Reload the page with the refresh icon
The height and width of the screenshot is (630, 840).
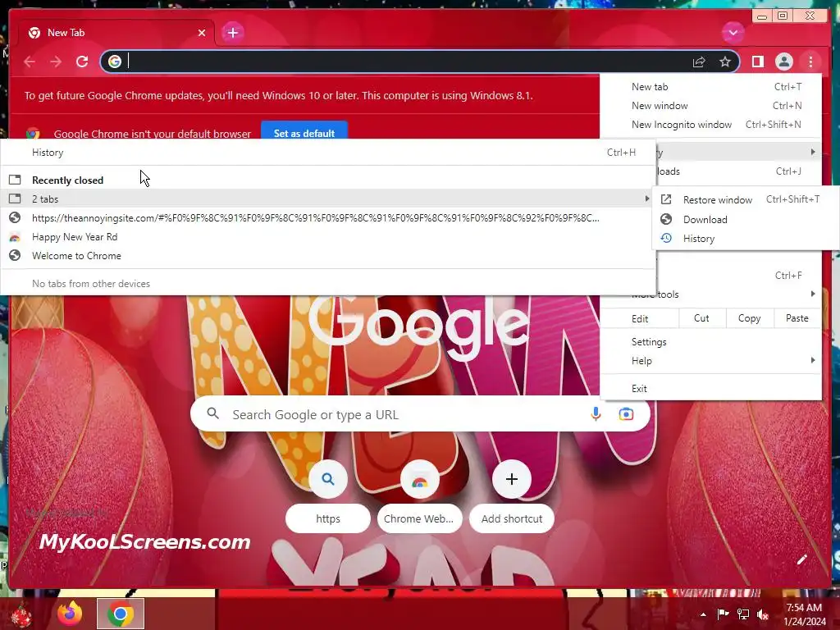pos(82,62)
